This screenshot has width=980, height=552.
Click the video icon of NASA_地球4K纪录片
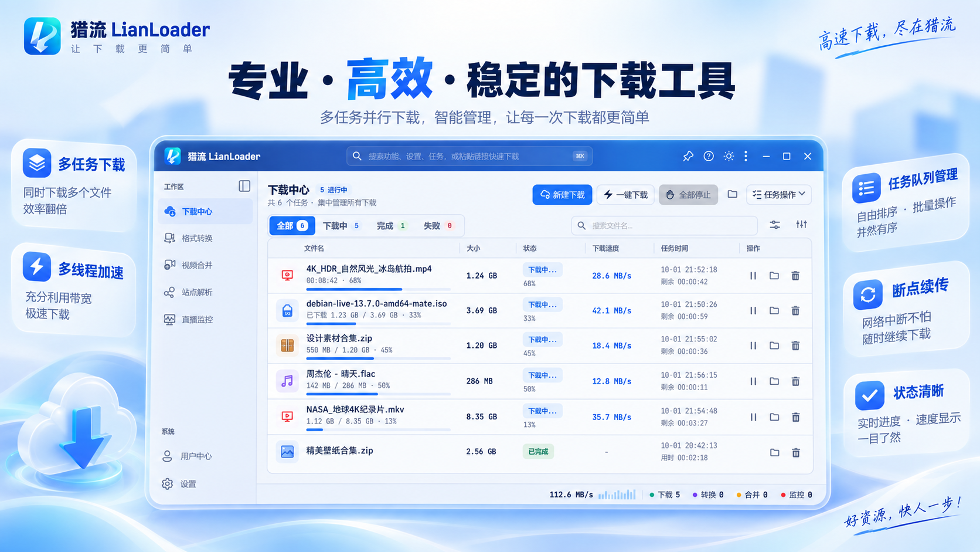pyautogui.click(x=287, y=416)
